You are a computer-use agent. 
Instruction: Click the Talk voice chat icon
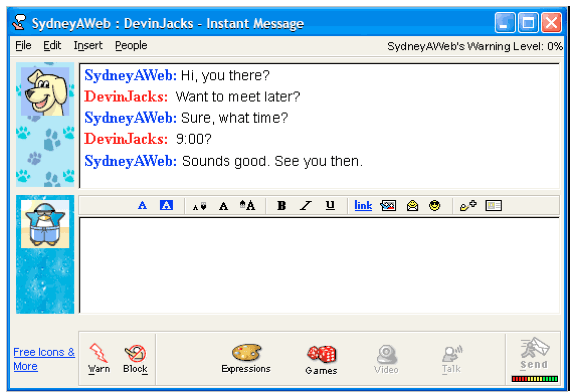point(452,359)
